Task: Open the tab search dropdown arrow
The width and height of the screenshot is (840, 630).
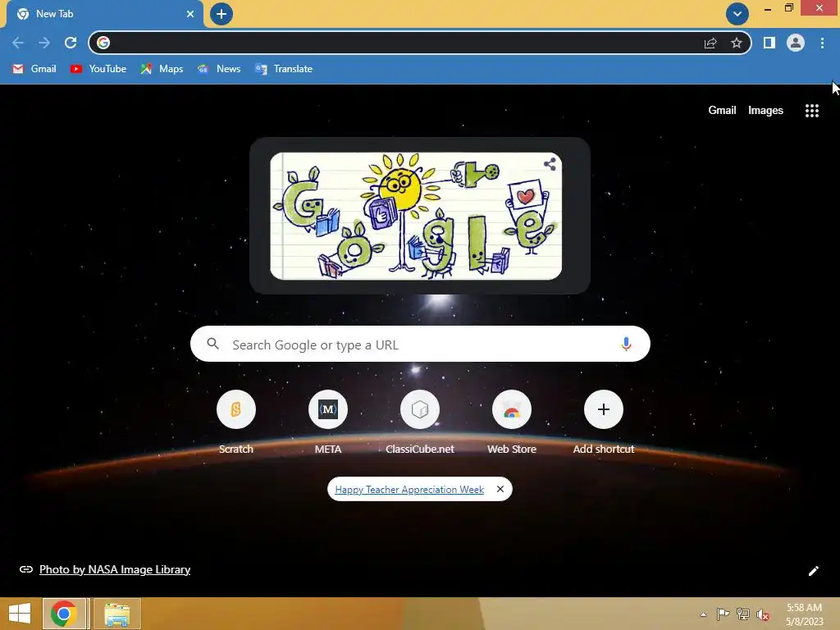Action: pyautogui.click(x=737, y=14)
